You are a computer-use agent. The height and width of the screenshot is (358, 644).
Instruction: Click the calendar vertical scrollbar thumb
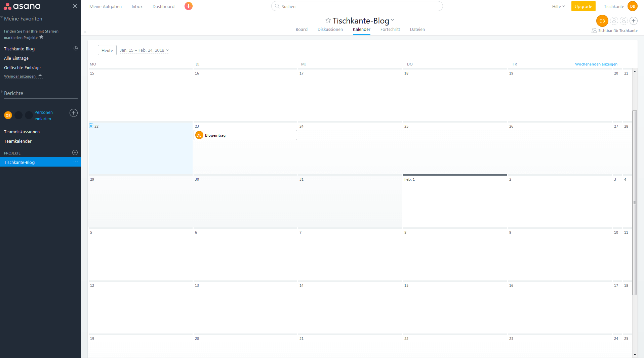click(x=635, y=203)
